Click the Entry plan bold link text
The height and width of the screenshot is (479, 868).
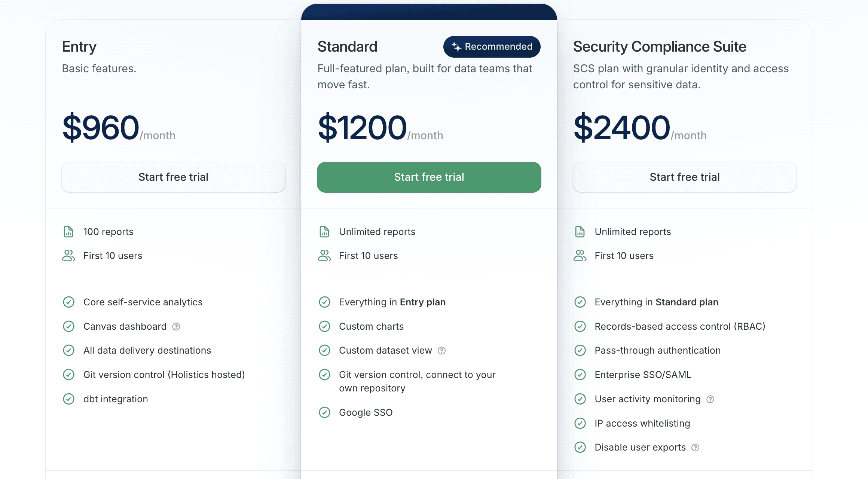422,302
